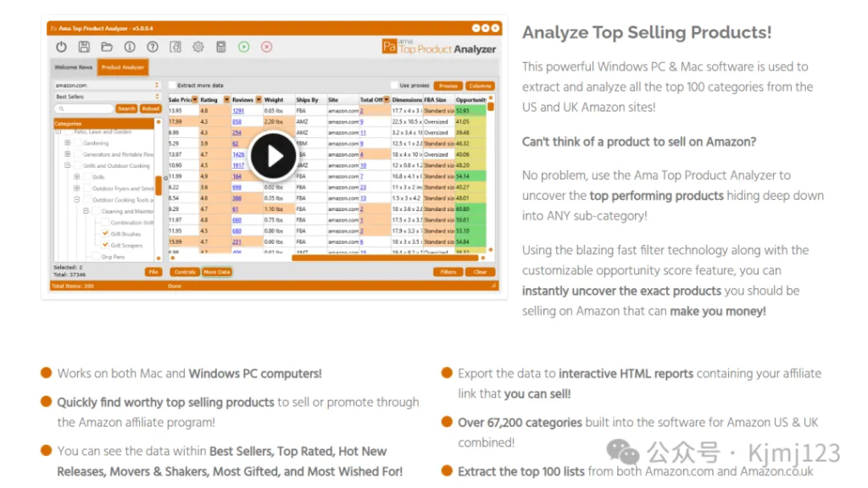
Task: Play the product video with the black play button
Action: (x=274, y=156)
